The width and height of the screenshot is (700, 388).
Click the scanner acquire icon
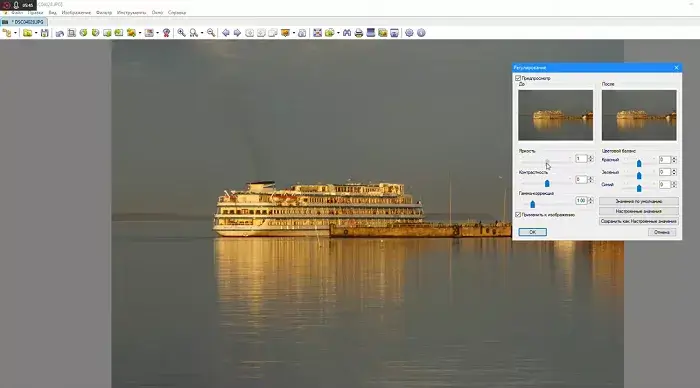371,33
